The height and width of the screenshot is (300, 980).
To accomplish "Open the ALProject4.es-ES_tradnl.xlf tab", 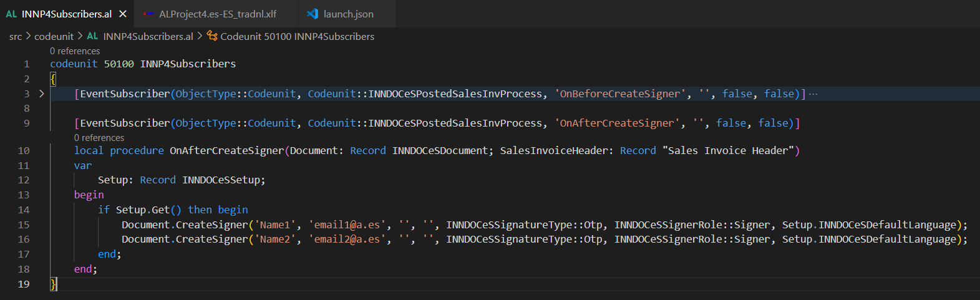I will pyautogui.click(x=218, y=14).
